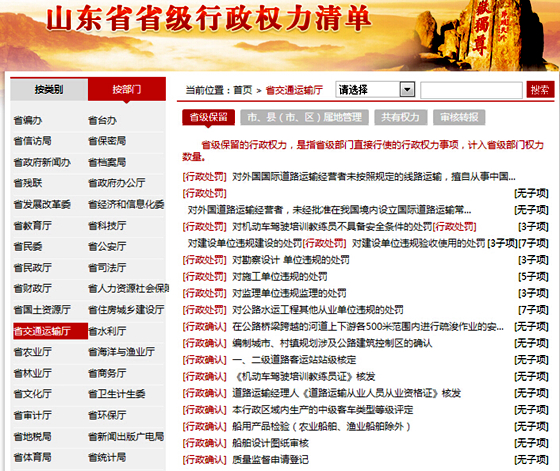The image size is (560, 471).
Task: Expand the 请选择 dropdown arrow
Action: tap(407, 89)
